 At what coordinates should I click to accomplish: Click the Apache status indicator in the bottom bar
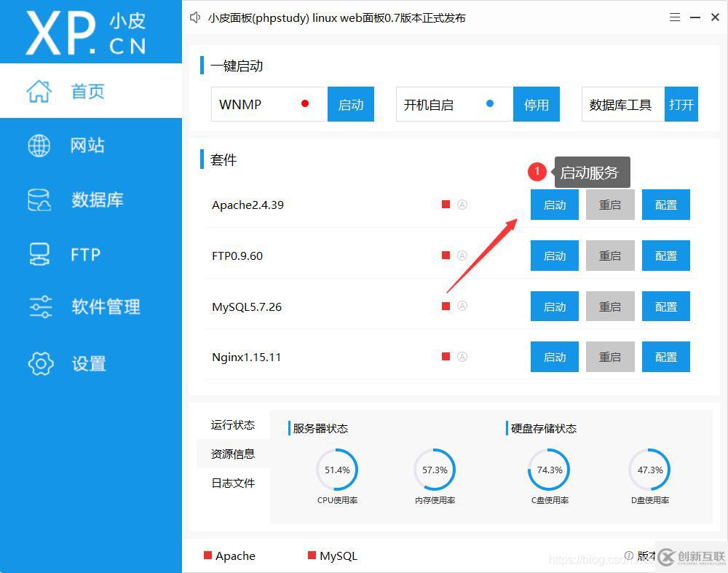click(210, 556)
